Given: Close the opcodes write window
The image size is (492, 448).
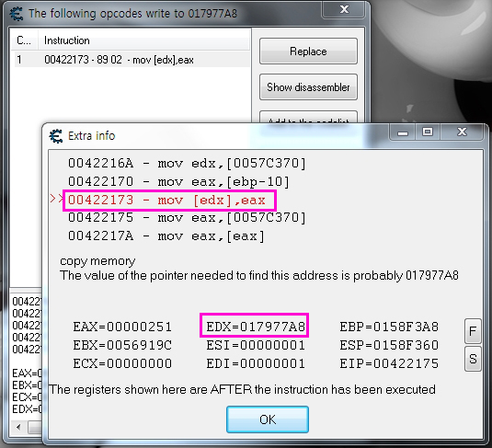Looking at the screenshot, I should (x=344, y=9).
